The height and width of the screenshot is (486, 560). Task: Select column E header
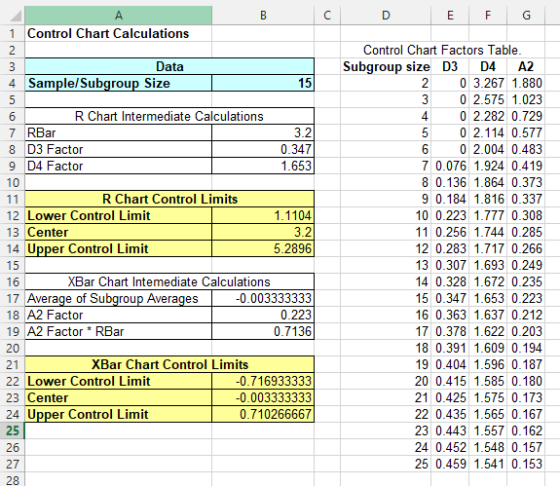[450, 15]
